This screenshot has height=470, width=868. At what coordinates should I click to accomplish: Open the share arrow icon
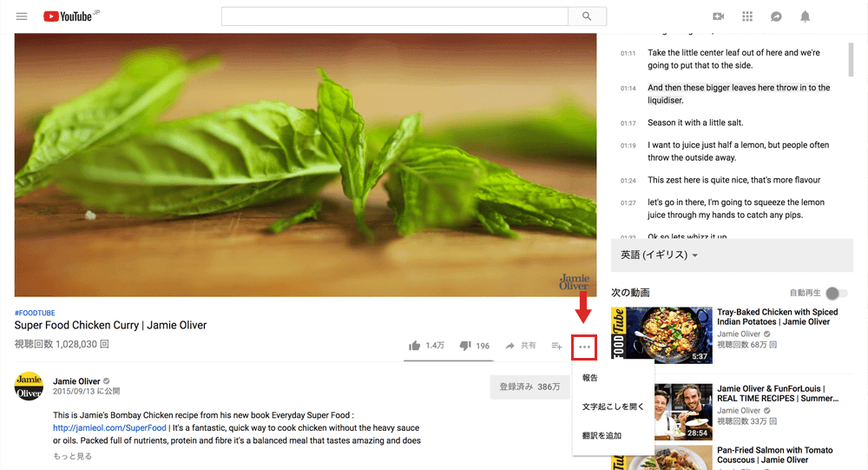[x=510, y=346]
